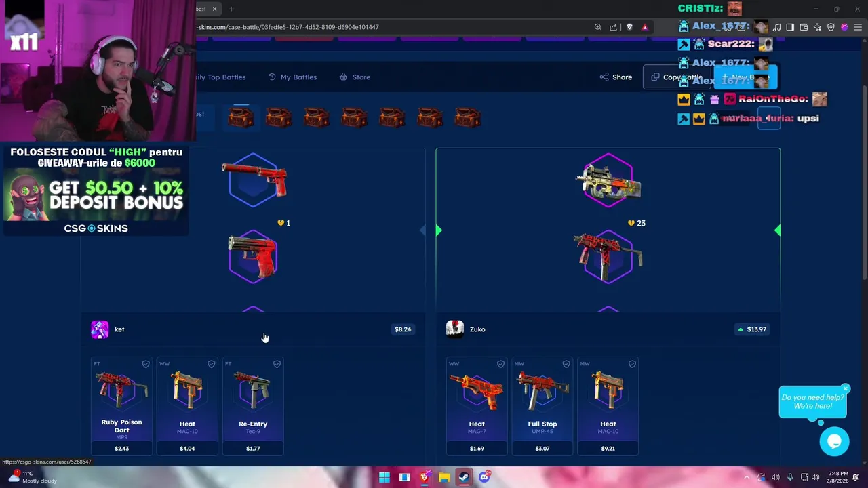The image size is (868, 488).
Task: Click the taskbar microphone icon
Action: point(790,477)
